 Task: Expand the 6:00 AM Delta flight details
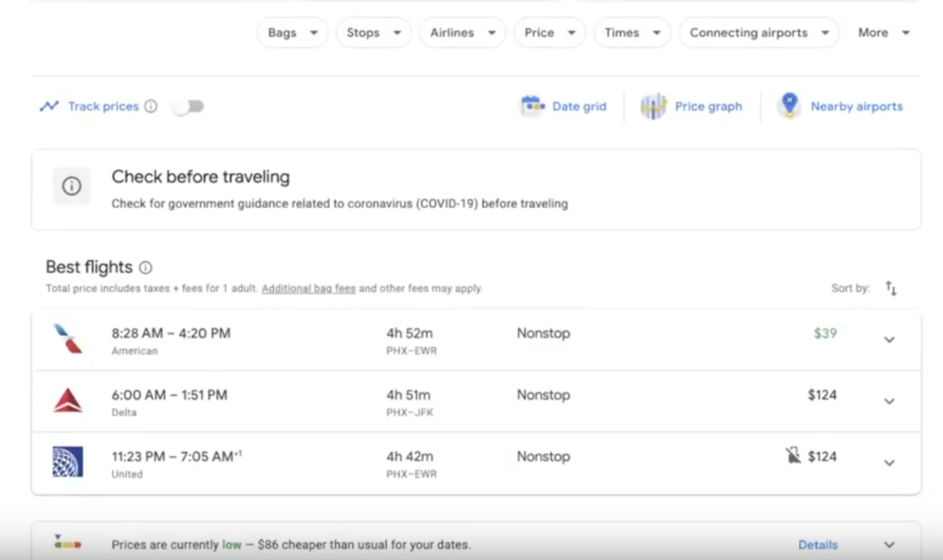click(x=889, y=400)
